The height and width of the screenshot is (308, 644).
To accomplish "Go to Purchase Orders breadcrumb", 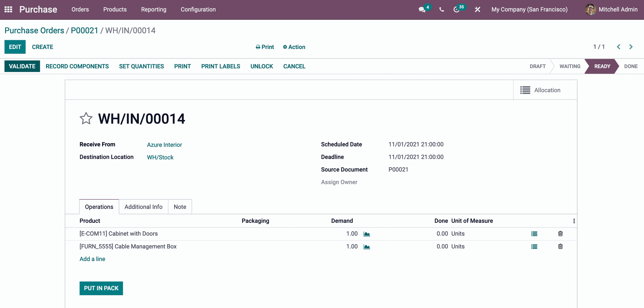I will 34,31.
